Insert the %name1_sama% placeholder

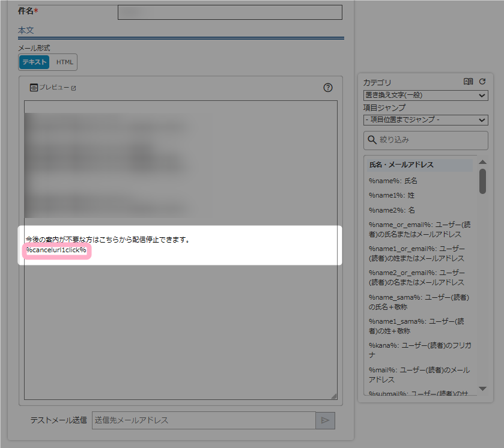click(x=416, y=326)
